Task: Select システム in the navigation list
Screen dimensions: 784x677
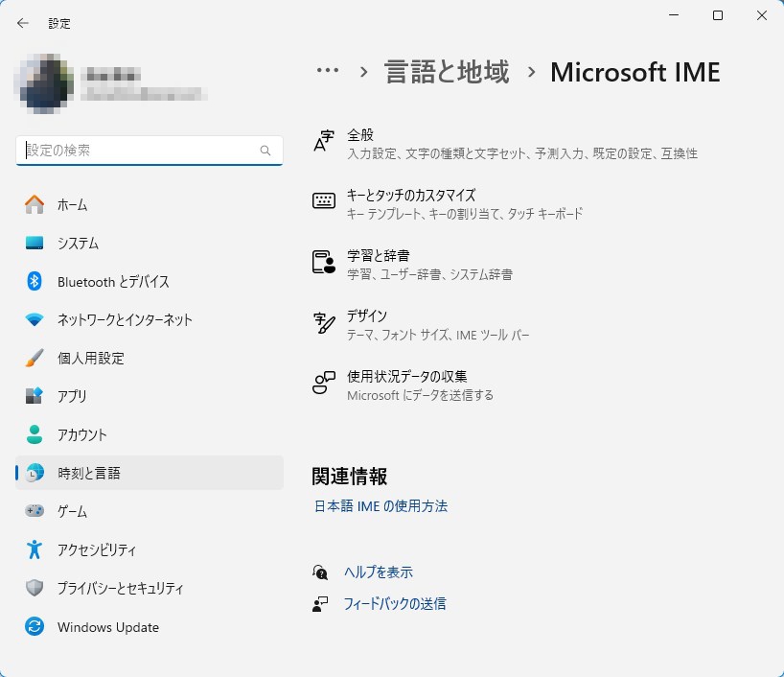Action: (x=78, y=243)
